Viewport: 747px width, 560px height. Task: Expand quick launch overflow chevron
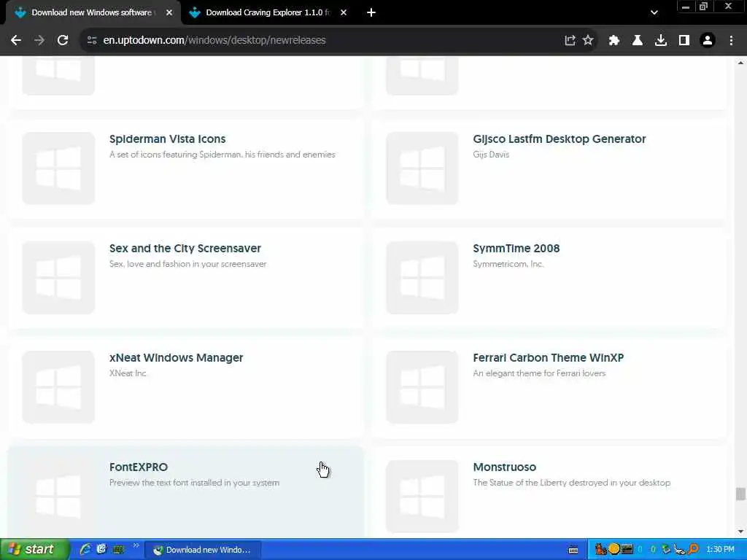(136, 545)
